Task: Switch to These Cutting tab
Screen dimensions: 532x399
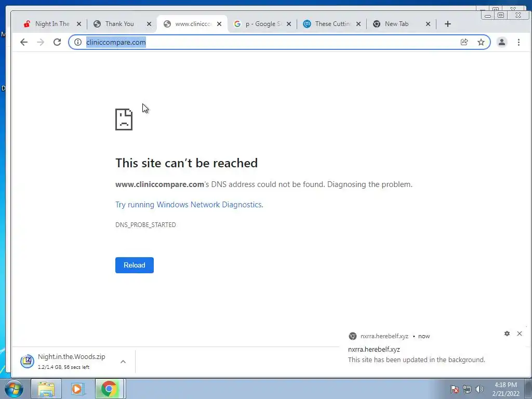Action: click(x=332, y=24)
